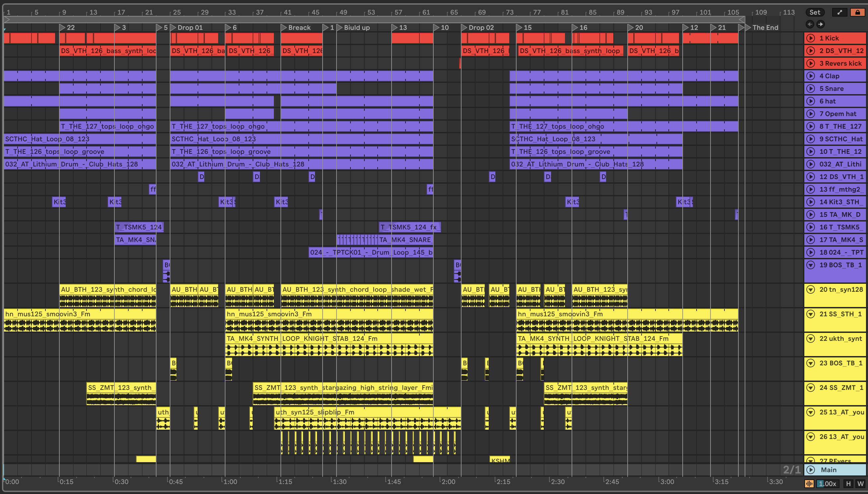Collapse the 22 ukth_synt track
Viewport: 868px width, 494px height.
(811, 338)
